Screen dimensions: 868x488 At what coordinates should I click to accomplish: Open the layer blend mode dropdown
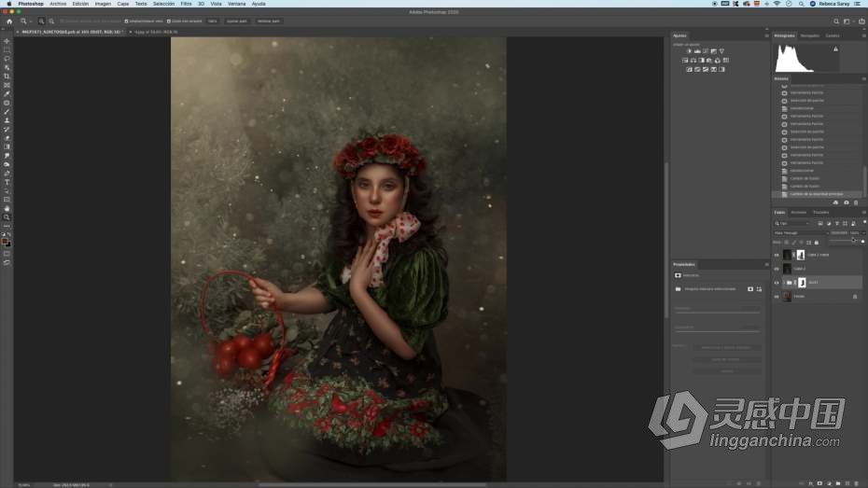click(801, 233)
